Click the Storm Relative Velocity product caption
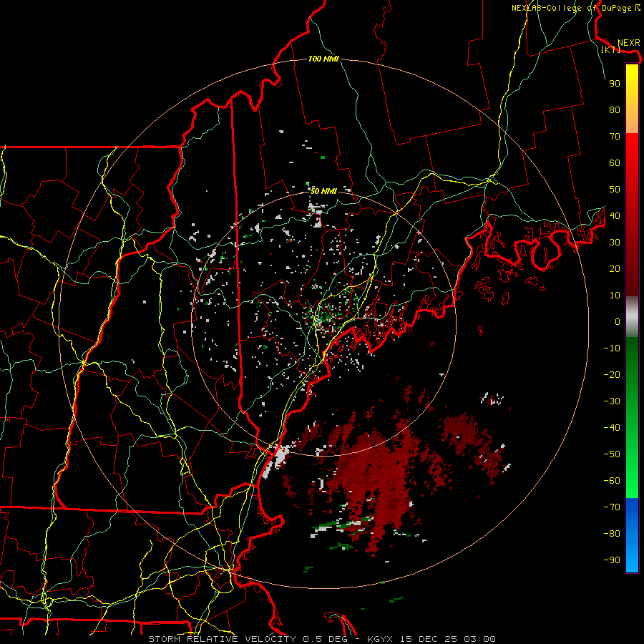644x644 pixels. [321, 639]
